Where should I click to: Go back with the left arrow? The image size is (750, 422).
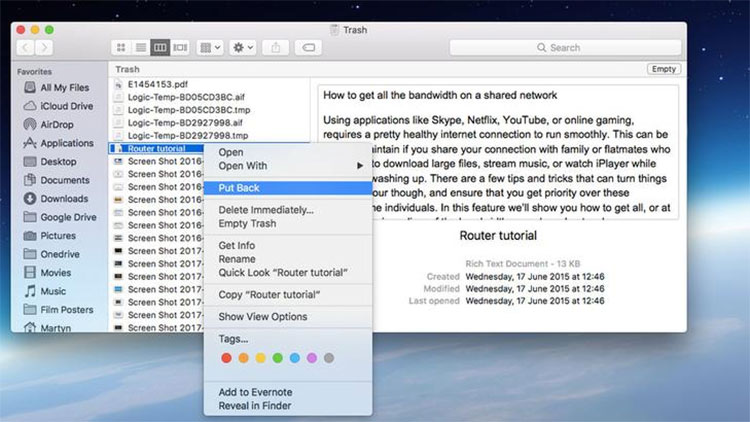(x=25, y=47)
